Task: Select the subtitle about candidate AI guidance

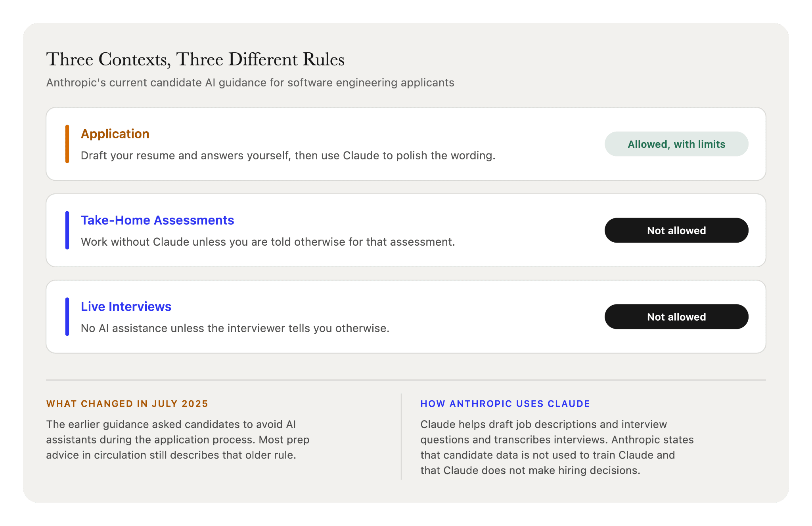Action: [250, 82]
